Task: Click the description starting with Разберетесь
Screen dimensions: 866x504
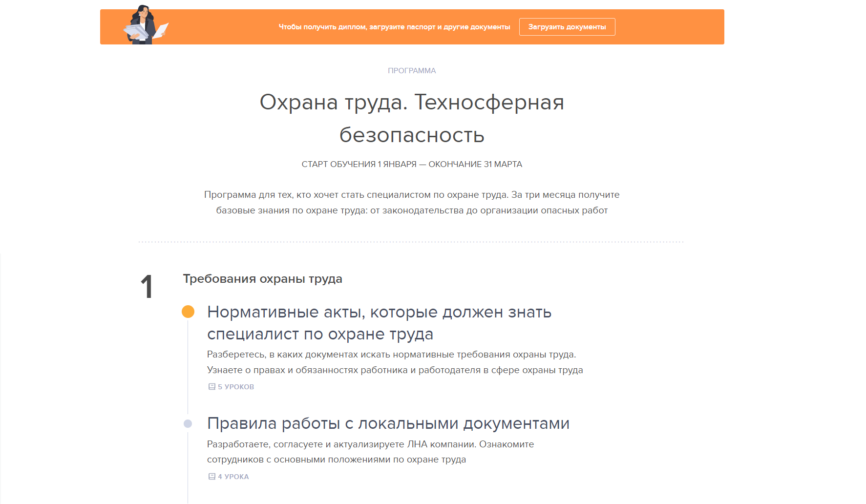Action: click(395, 362)
